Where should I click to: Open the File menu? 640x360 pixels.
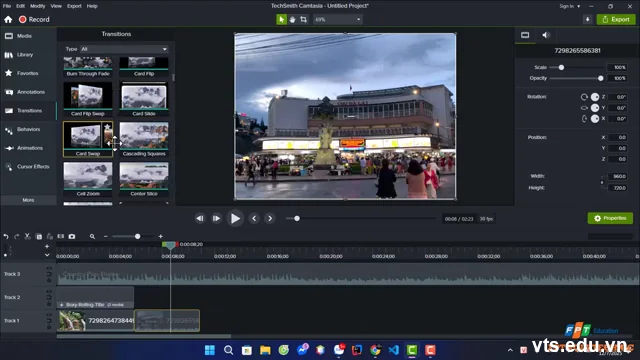click(x=7, y=6)
